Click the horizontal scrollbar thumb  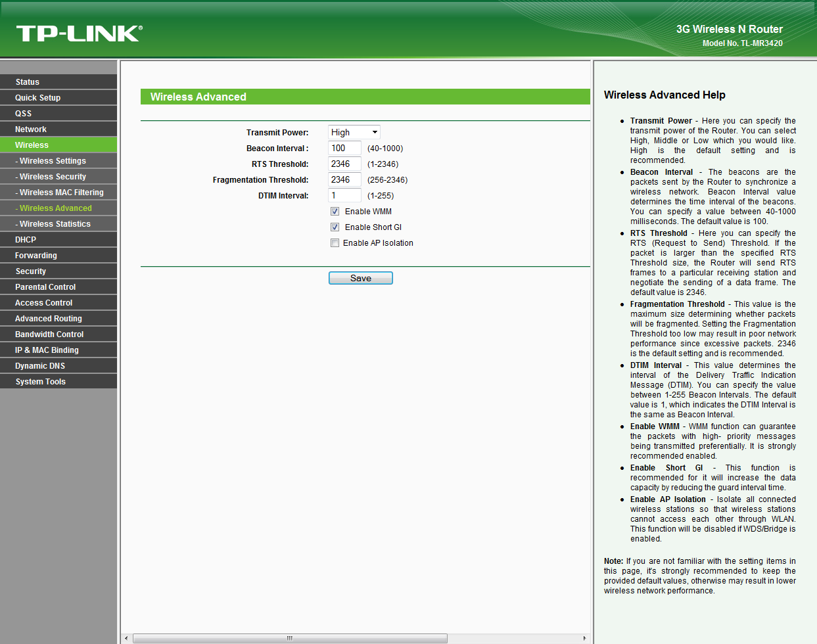[x=290, y=638]
